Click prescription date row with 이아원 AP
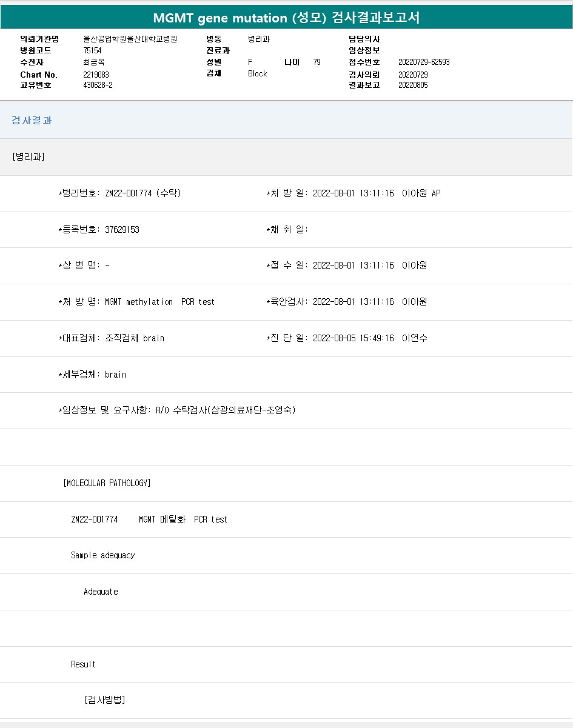The width and height of the screenshot is (573, 728). [354, 193]
